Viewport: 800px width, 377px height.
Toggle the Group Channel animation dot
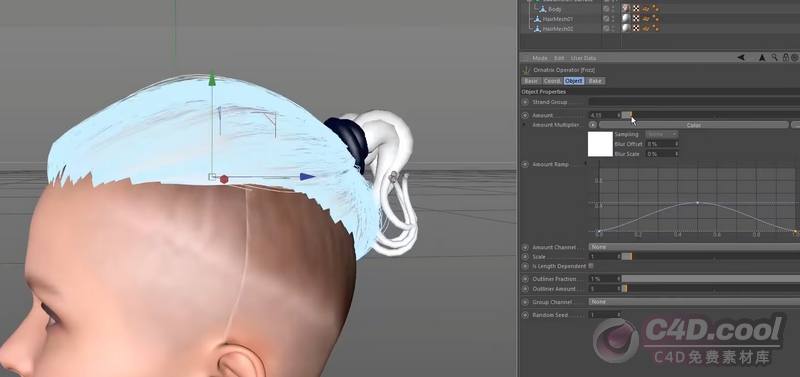point(526,302)
